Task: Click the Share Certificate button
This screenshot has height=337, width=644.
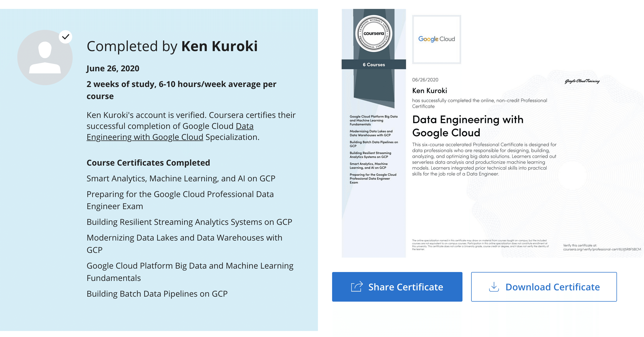Action: (x=397, y=287)
